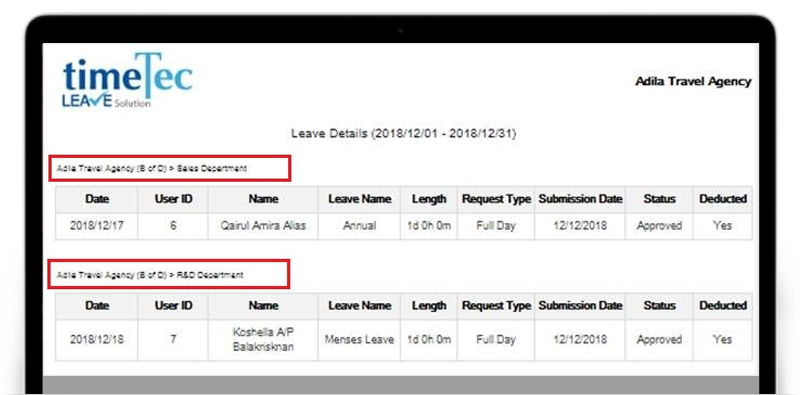Click the Submission Date header in the Sales Department table
Screen dimensions: 800x395
[581, 199]
